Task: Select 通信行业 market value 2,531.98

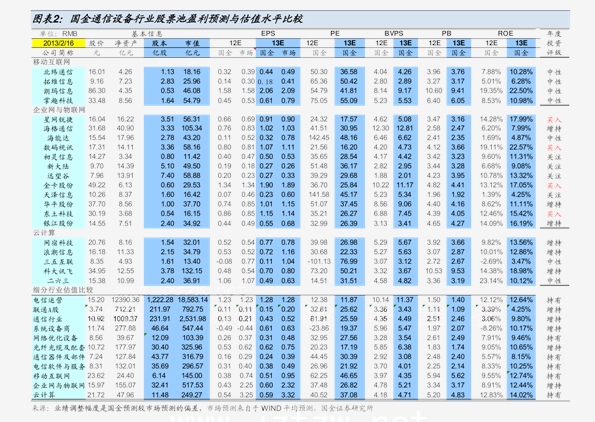Action: [x=193, y=319]
